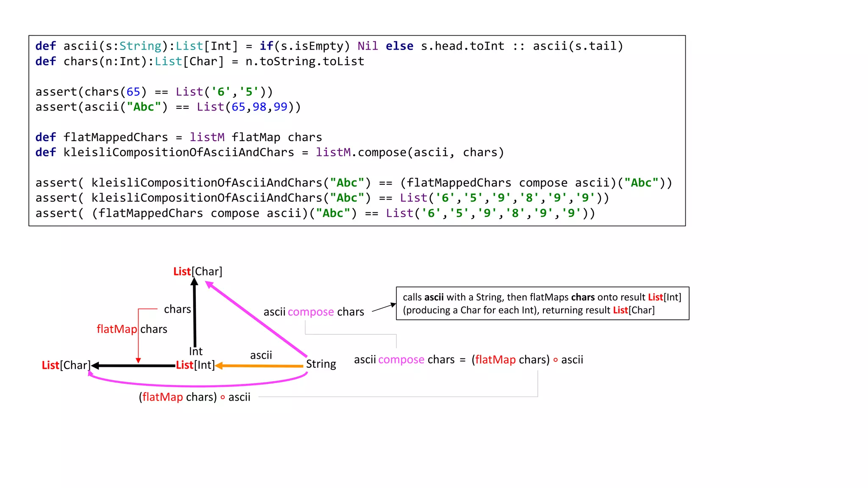Click the equation 'ascii compose chars = (flatMap chars) ∘ ascii'

click(468, 360)
